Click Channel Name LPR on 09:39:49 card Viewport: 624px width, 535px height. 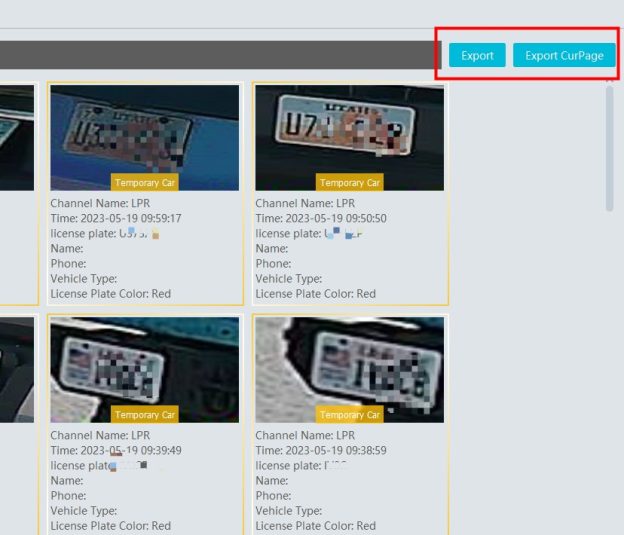click(100, 436)
